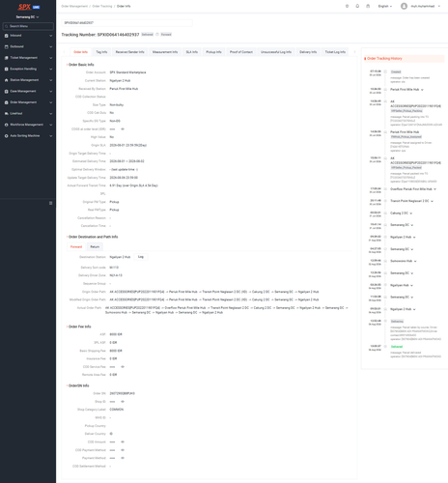Image resolution: width=448 pixels, height=483 pixels.
Task: Open the Ticket Log Info tab
Action: click(x=335, y=52)
